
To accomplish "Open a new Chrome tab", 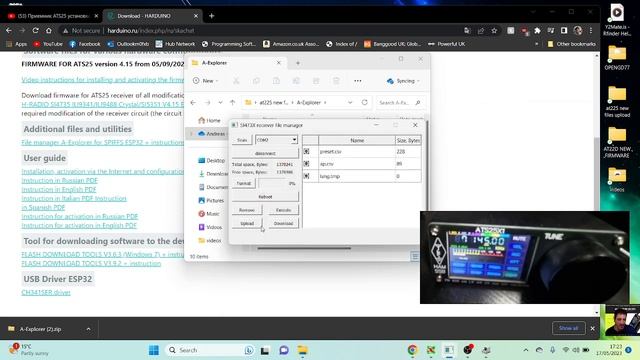I will tap(211, 16).
